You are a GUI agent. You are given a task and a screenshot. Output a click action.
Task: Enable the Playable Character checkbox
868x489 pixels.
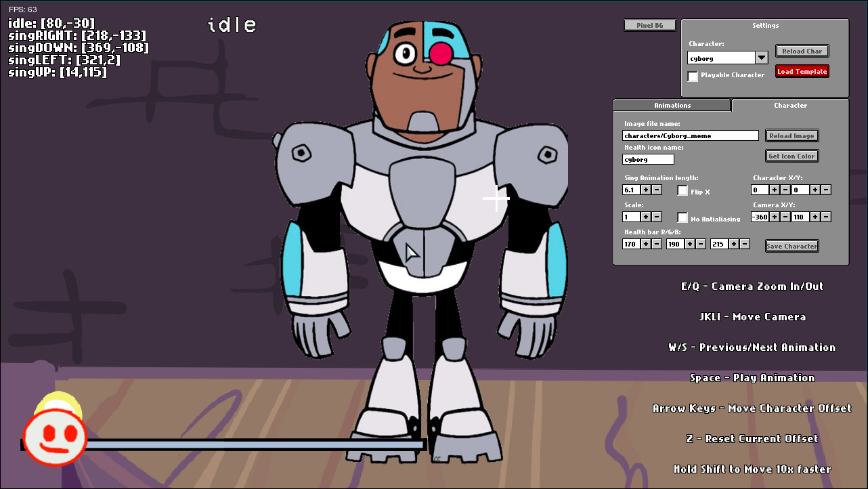[x=693, y=76]
